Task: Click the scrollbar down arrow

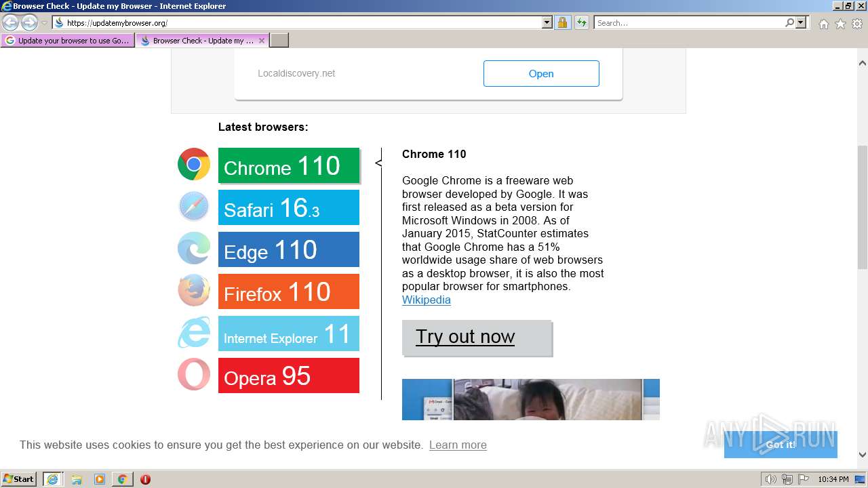Action: click(x=863, y=455)
